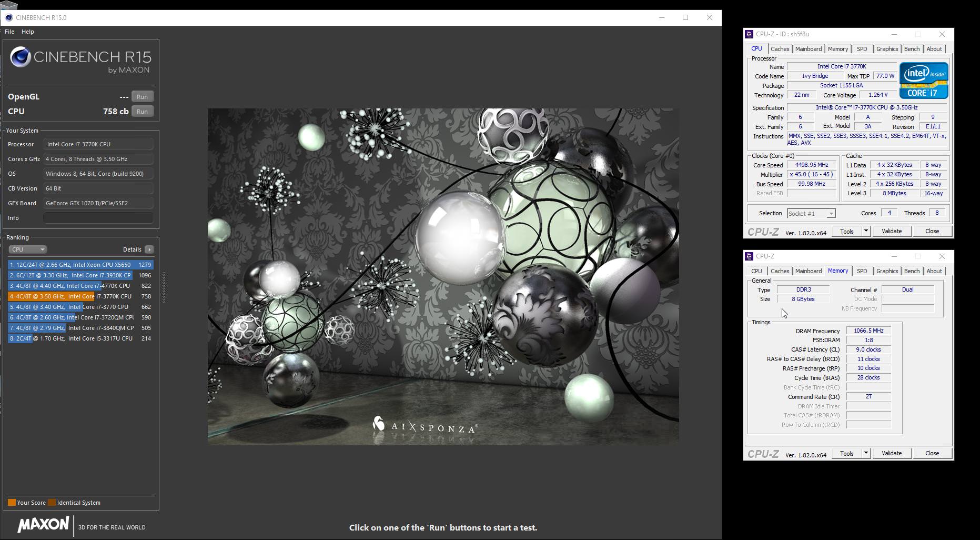Image resolution: width=980 pixels, height=540 pixels.
Task: Select ranking row Intel Core i7-3720QM
Action: click(80, 317)
